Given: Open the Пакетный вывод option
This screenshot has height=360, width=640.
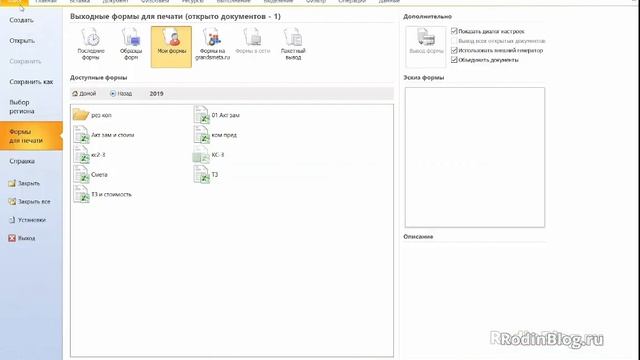Looking at the screenshot, I should coord(293,45).
